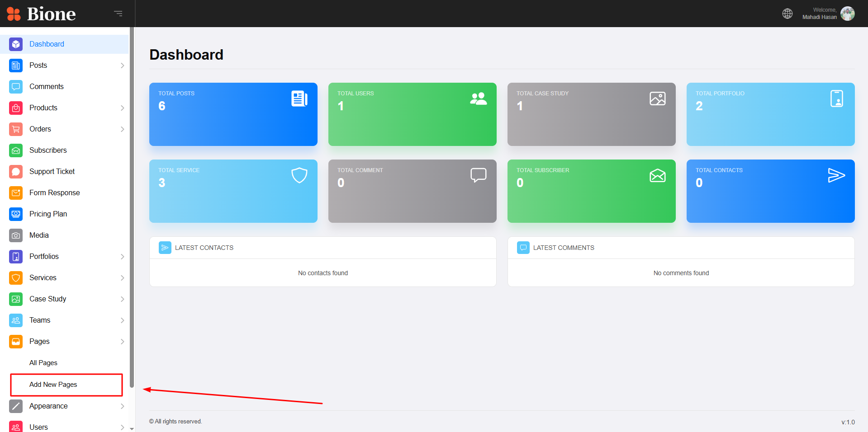Image resolution: width=868 pixels, height=432 pixels.
Task: Expand the Users submenu chevron
Action: point(122,427)
